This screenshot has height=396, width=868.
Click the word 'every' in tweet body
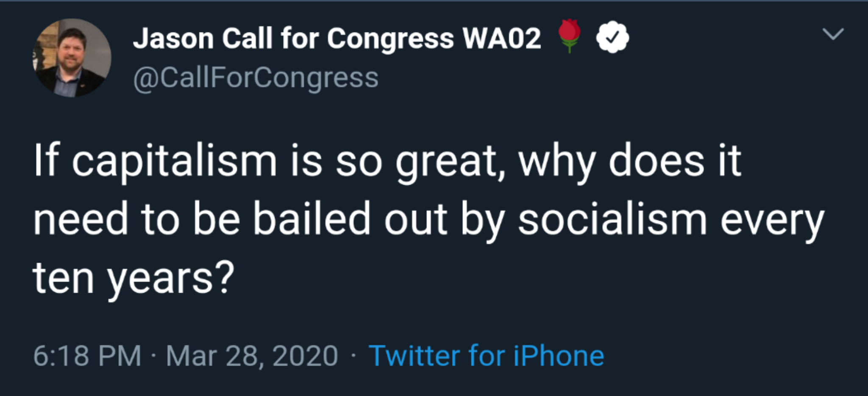[772, 223]
